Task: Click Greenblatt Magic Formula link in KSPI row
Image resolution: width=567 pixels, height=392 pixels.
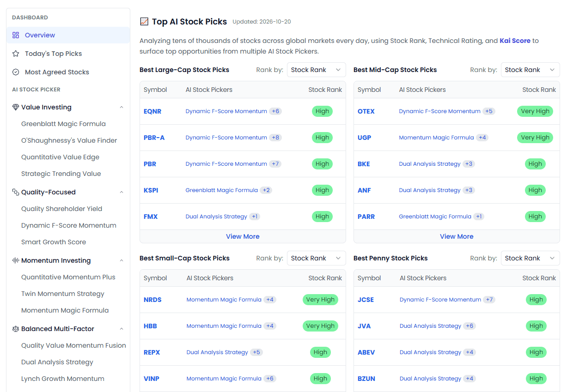Action: [x=222, y=190]
